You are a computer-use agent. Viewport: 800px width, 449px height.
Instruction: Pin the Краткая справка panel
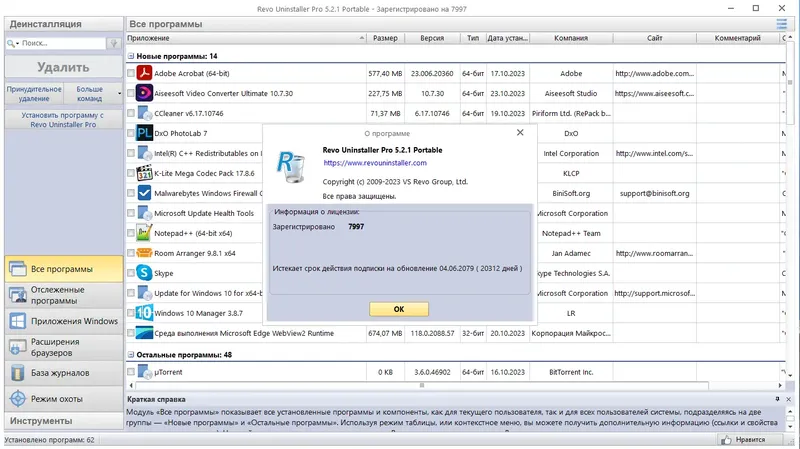pyautogui.click(x=777, y=399)
